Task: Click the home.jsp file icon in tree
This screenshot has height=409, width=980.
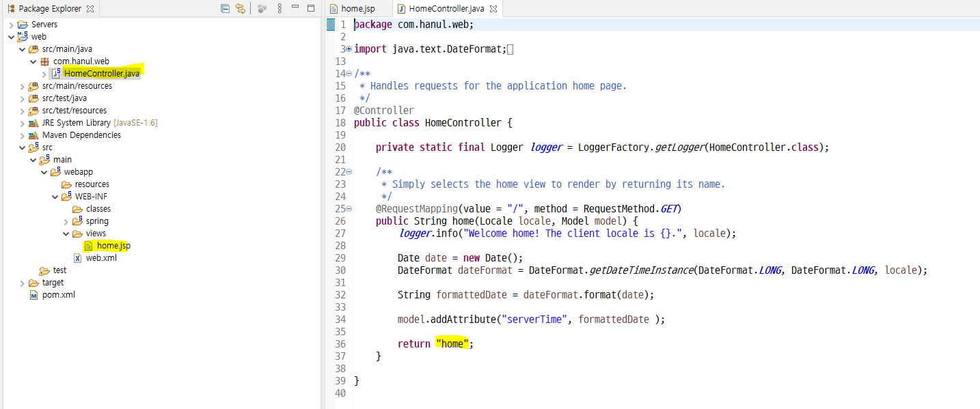Action: click(88, 246)
